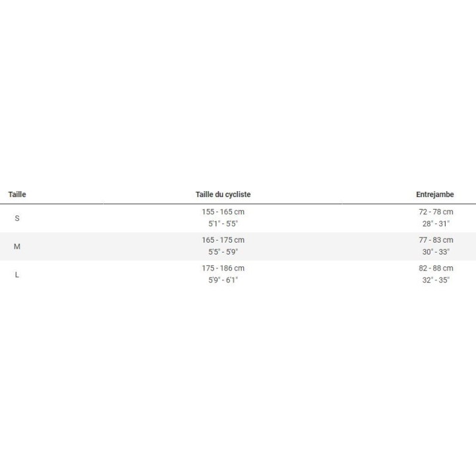The image size is (476, 476).
Task: Click the 77 - 83 cm inseam value
Action: point(436,240)
